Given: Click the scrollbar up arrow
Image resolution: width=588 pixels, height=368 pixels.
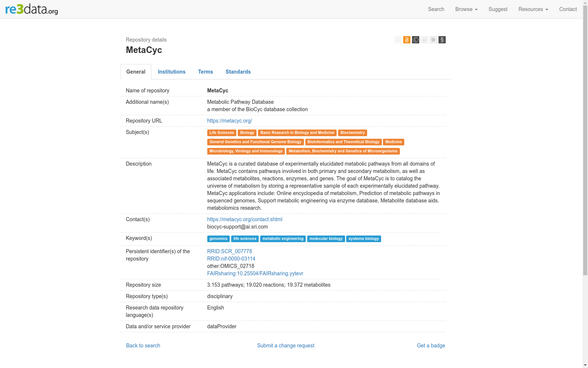Looking at the screenshot, I should (x=585, y=3).
